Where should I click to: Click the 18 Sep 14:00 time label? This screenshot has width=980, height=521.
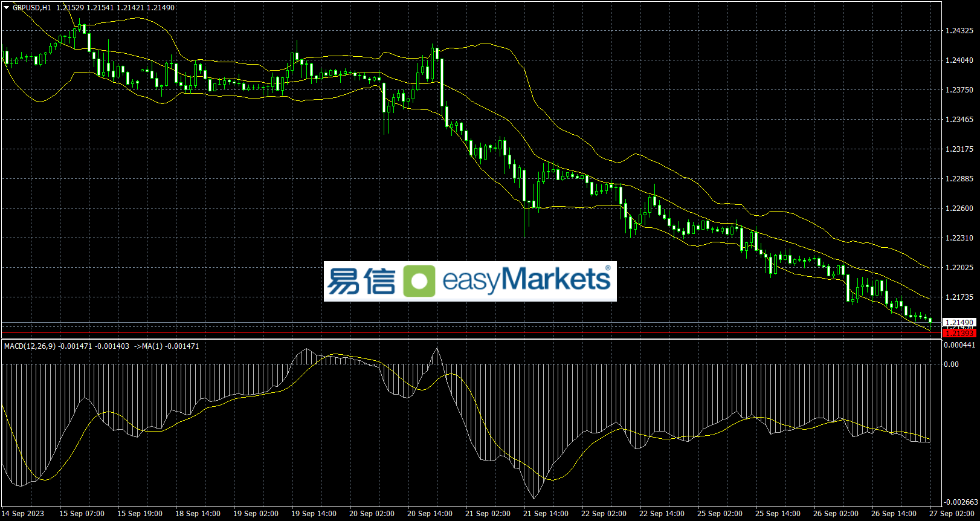(x=198, y=514)
